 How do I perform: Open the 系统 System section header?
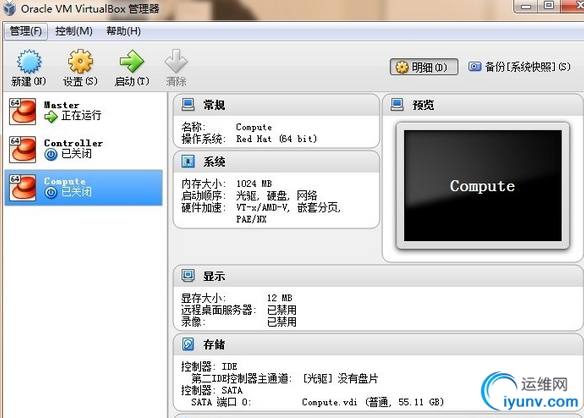(x=276, y=162)
